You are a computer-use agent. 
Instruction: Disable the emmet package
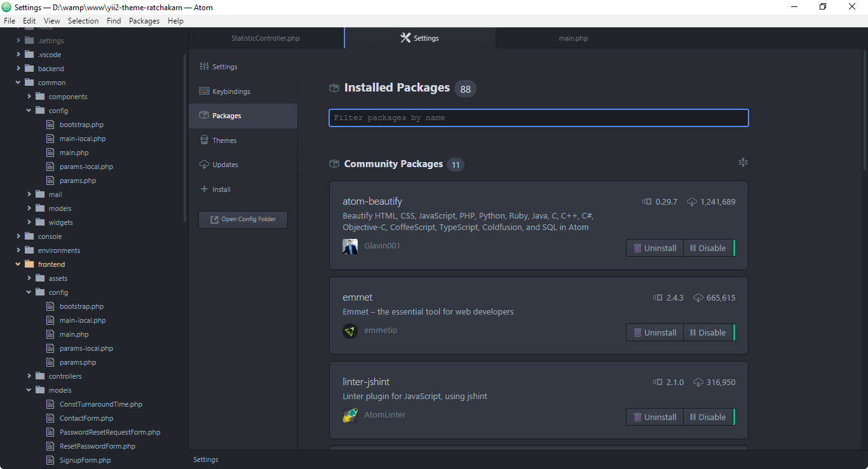[x=709, y=332]
